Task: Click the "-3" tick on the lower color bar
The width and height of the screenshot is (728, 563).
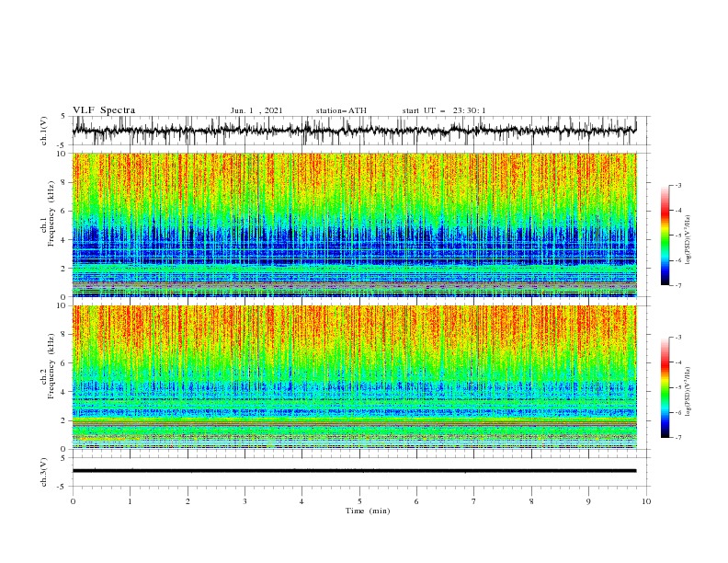Action: tap(677, 338)
